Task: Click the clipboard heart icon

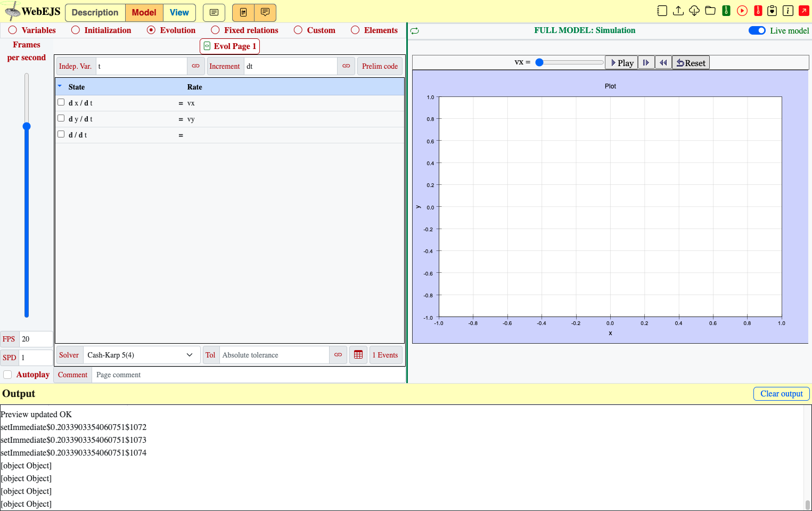Action: click(772, 11)
